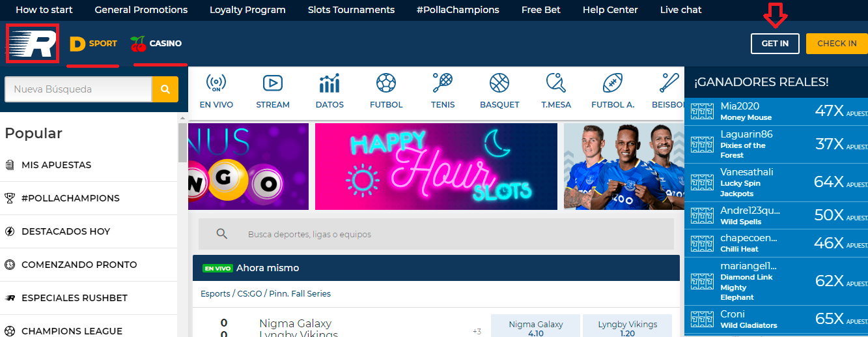Image resolution: width=868 pixels, height=337 pixels.
Task: Open #PollaChampions top menu item
Action: click(458, 10)
